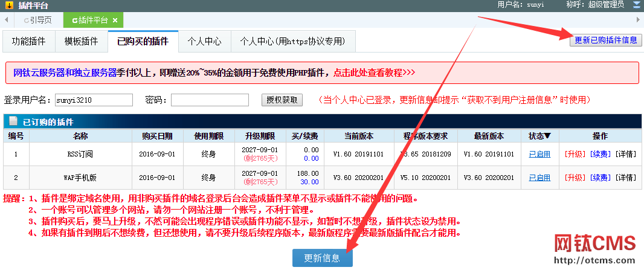Click the WAP手机版 name cell
Viewport: 644px width, 270px height.
pos(80,178)
